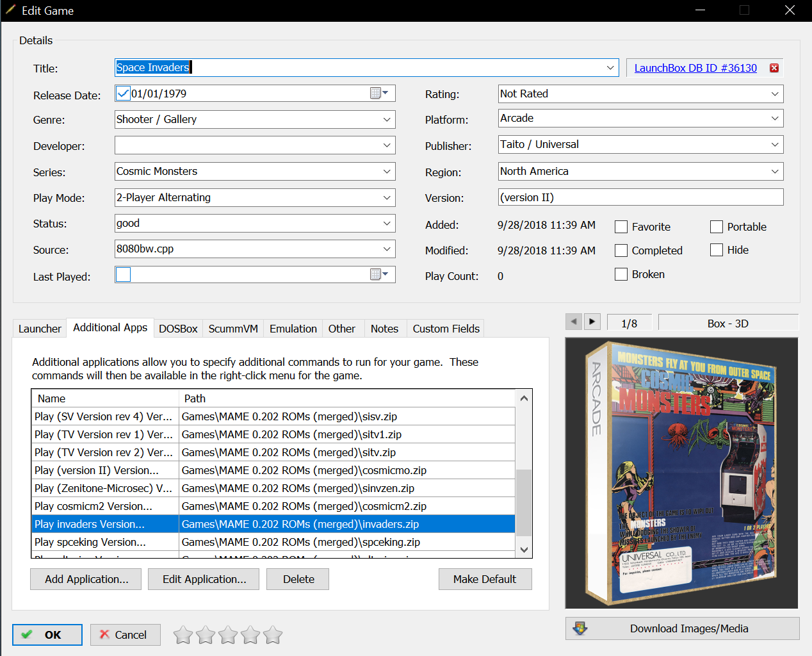Open the Genre dropdown

click(x=387, y=119)
